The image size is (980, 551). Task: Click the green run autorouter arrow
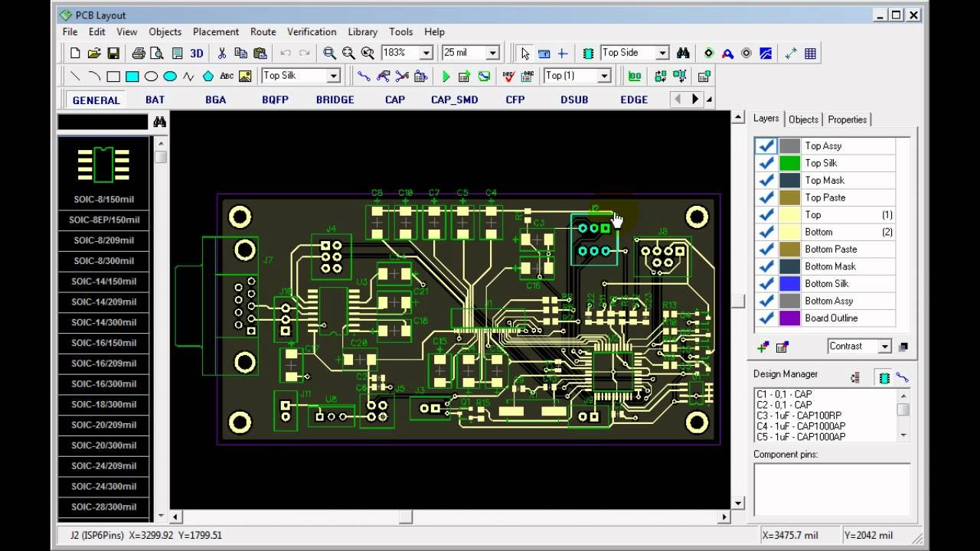click(446, 76)
